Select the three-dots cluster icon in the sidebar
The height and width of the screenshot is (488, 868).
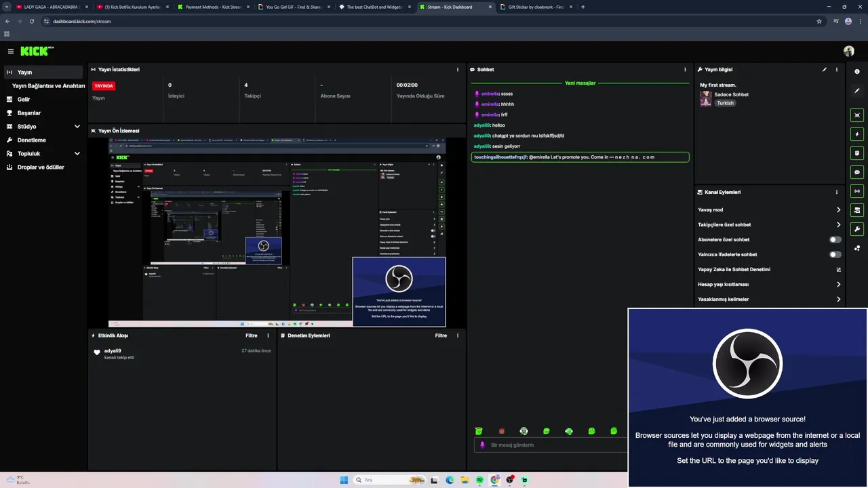857,248
